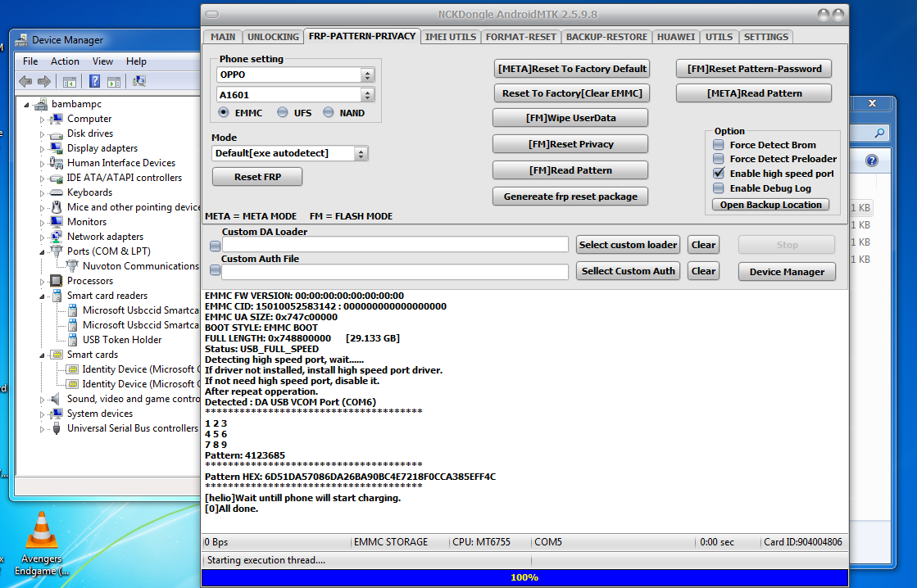917x588 pixels.
Task: Select the EMMC radio button
Action: [x=224, y=112]
